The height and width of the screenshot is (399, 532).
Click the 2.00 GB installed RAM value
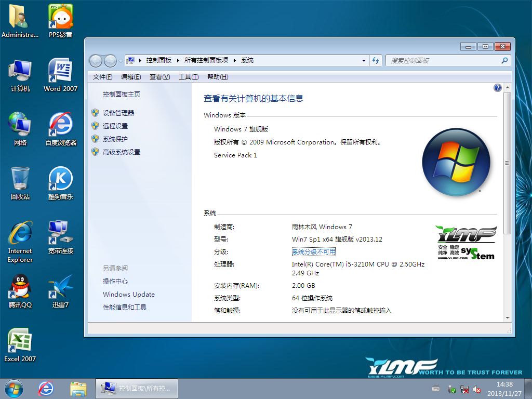(303, 286)
